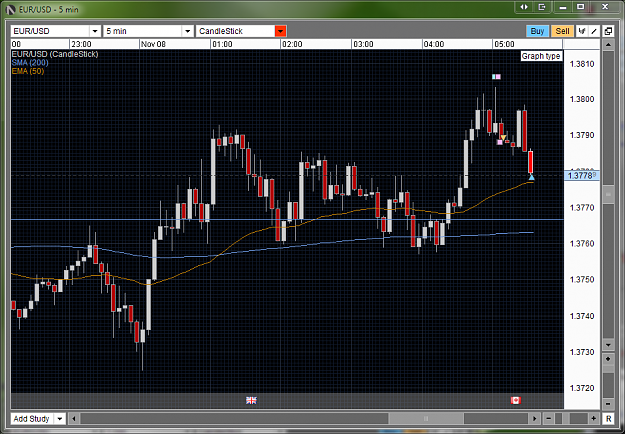Click the Nov 08 date label

(x=153, y=44)
